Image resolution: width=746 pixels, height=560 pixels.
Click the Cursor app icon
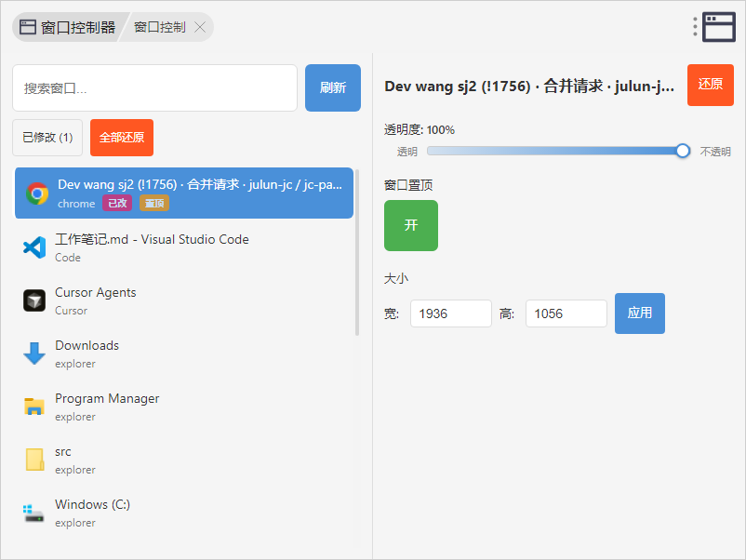34,300
